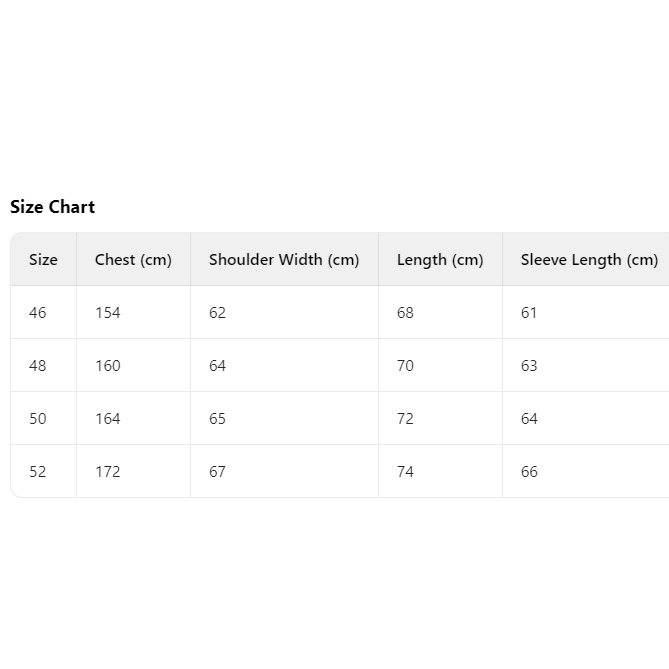Image resolution: width=669 pixels, height=669 pixels.
Task: Click chest measurement 164
Action: pos(107,419)
